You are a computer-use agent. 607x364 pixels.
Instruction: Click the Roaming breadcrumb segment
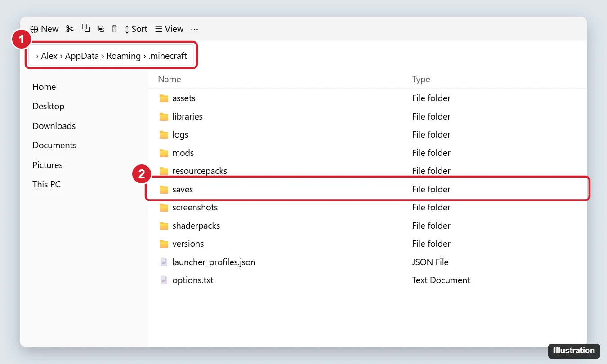[124, 56]
